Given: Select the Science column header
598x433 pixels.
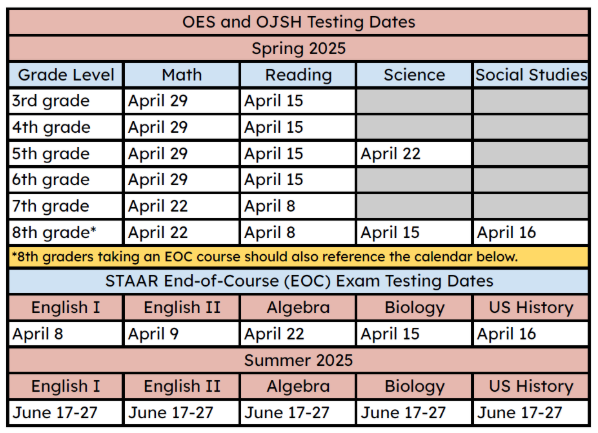Looking at the screenshot, I should (x=414, y=75).
